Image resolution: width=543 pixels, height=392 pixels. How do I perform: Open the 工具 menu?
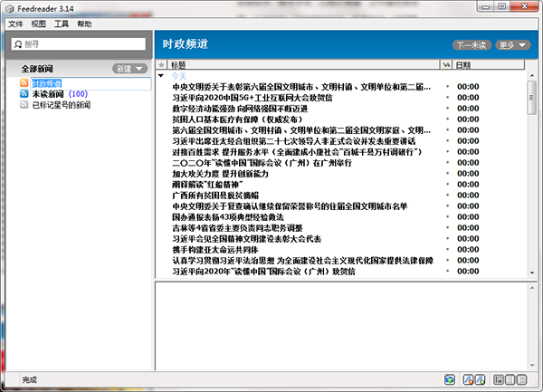(x=61, y=24)
